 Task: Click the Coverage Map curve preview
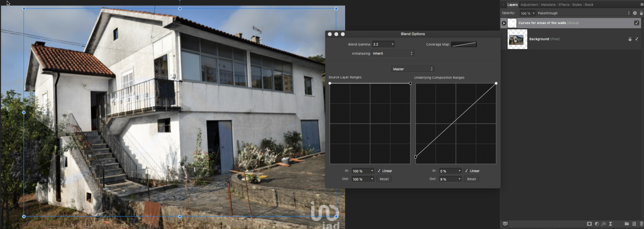(x=464, y=44)
